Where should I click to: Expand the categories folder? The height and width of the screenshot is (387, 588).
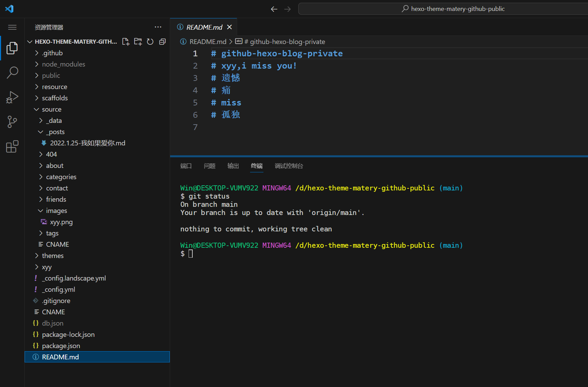[97, 177]
